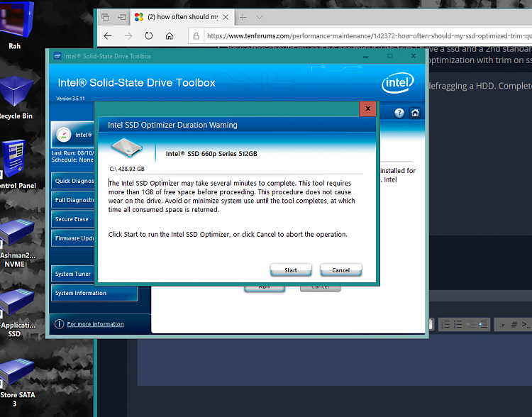Click the increase indent icon in forum editor

(483, 325)
